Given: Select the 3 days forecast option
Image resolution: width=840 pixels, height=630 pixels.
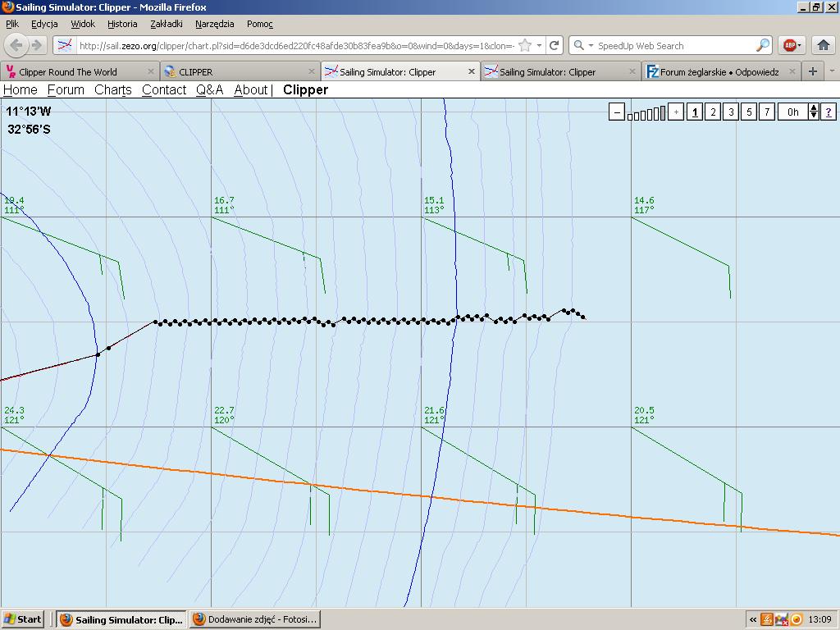Looking at the screenshot, I should 731,112.
